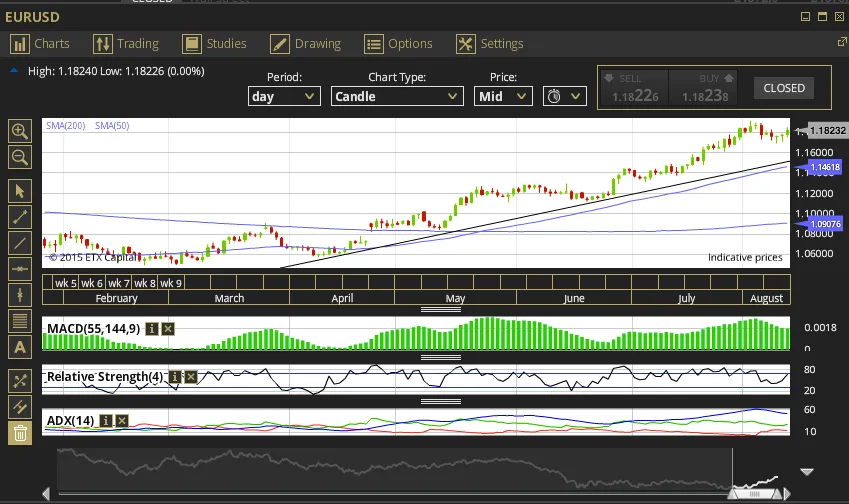The width and height of the screenshot is (849, 504).
Task: Grab the divider handle above ADX panel
Action: click(441, 402)
